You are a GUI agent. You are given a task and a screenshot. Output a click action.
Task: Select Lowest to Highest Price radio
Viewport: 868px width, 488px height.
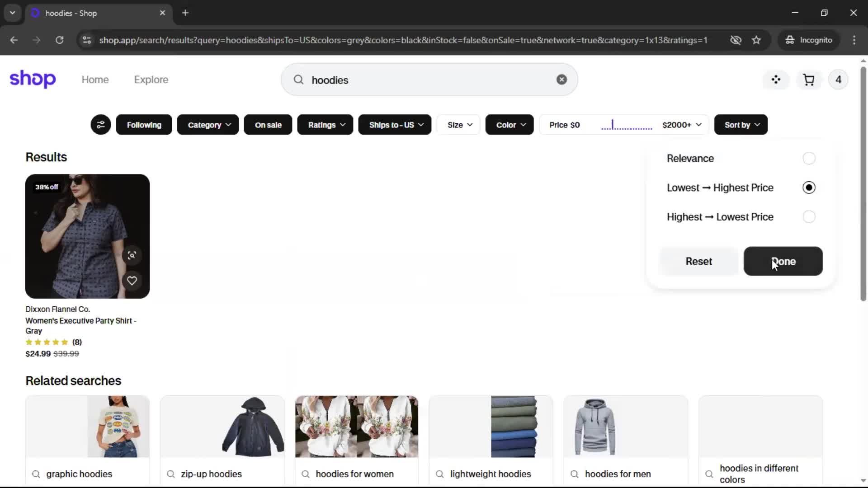808,188
